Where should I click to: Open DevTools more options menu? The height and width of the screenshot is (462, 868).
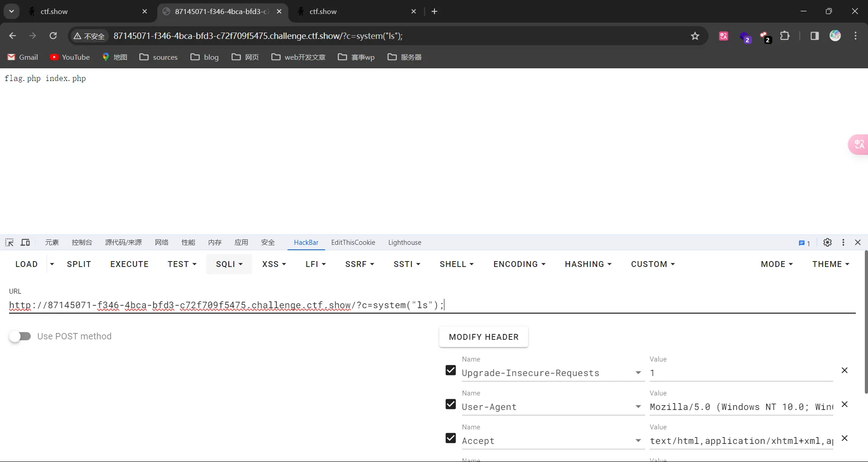tap(843, 243)
